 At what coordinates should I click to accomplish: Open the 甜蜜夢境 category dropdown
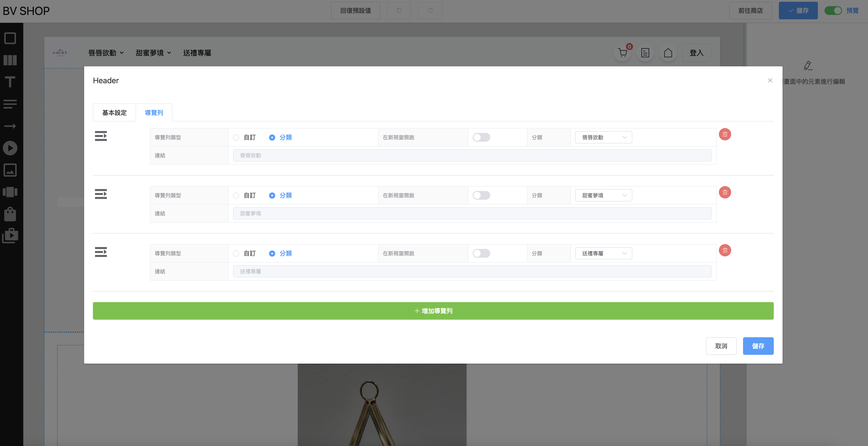tap(604, 195)
